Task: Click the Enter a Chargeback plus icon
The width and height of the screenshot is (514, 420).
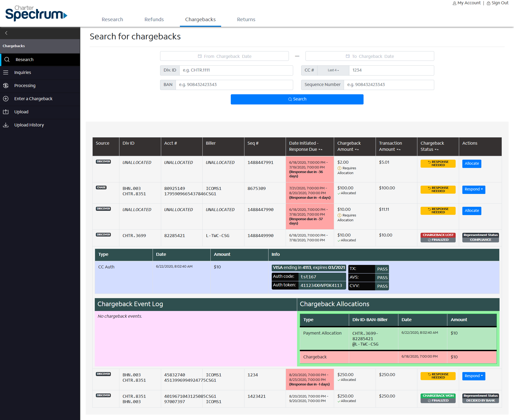Action: tap(6, 99)
